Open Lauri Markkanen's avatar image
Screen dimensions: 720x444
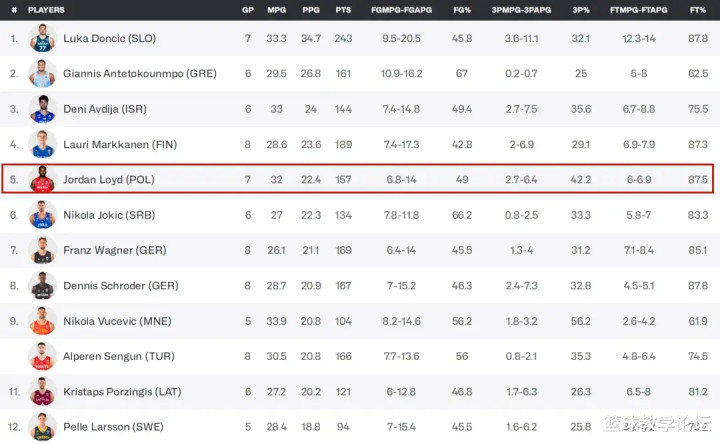[x=42, y=144]
